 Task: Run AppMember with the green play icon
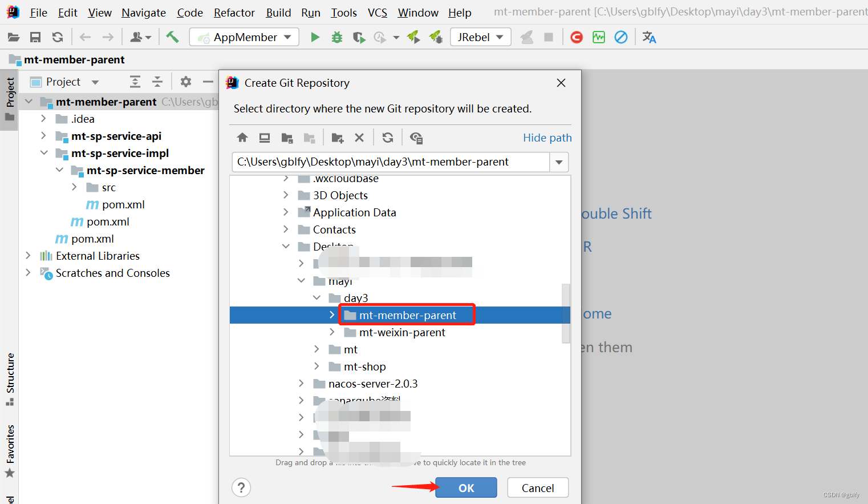coord(315,37)
